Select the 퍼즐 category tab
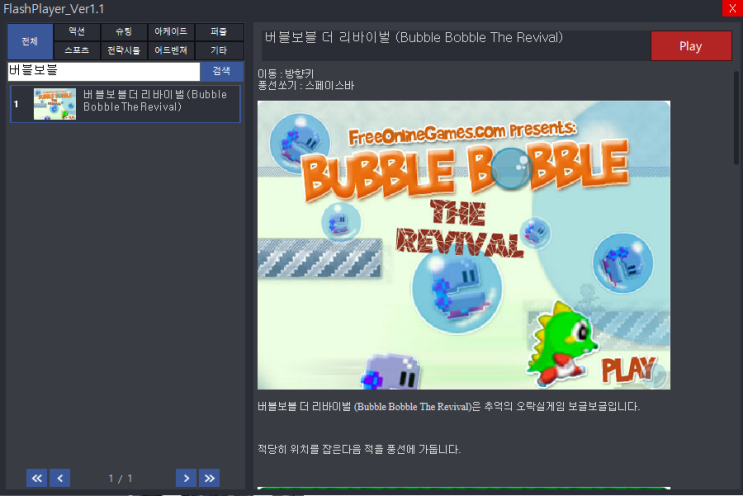The height and width of the screenshot is (496, 743). coord(219,32)
